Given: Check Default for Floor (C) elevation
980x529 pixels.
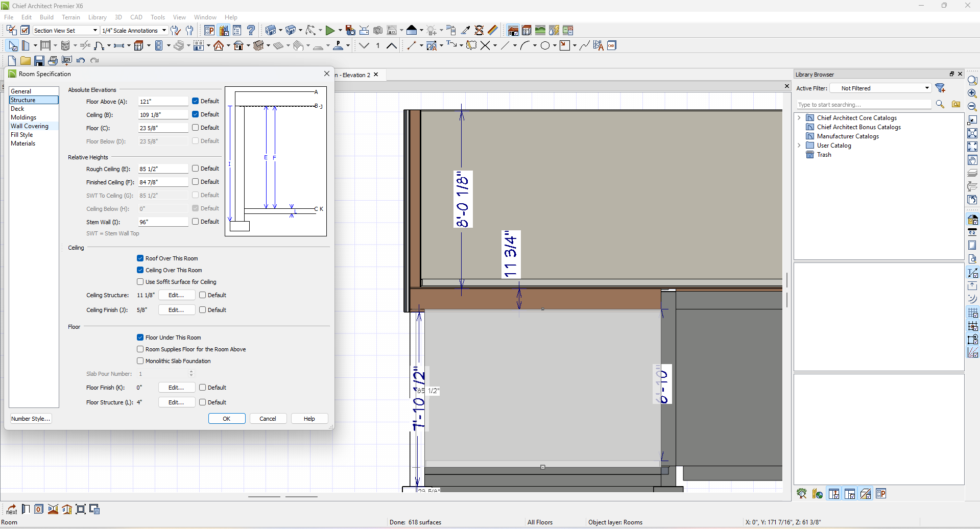Looking at the screenshot, I should (x=196, y=128).
